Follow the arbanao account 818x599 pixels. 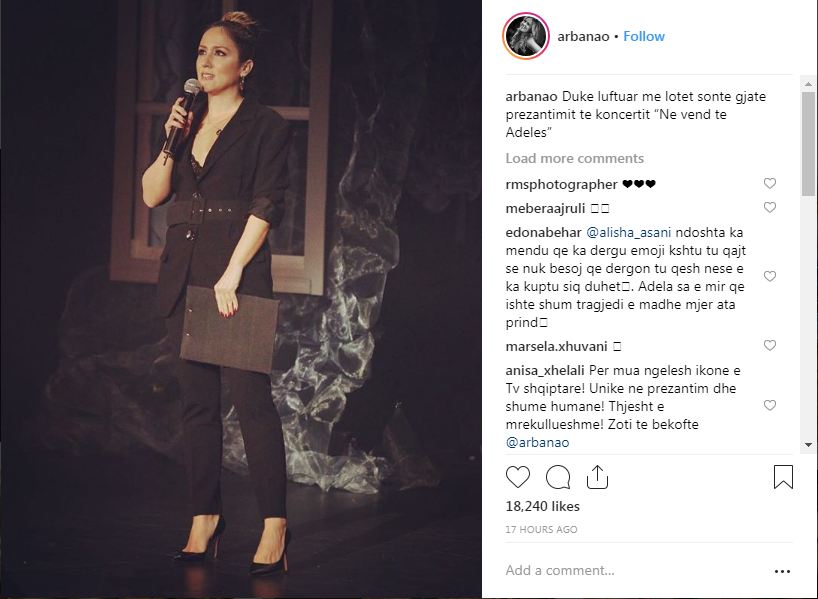pyautogui.click(x=644, y=36)
